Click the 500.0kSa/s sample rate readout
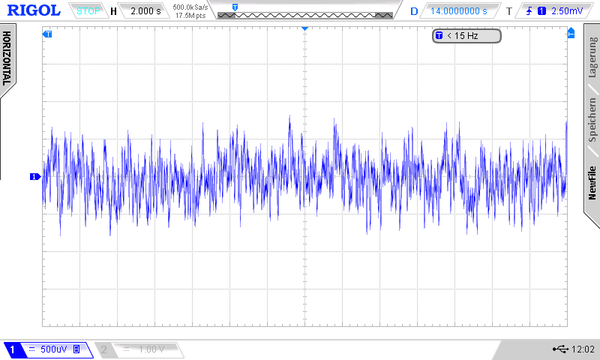The height and width of the screenshot is (360, 600). [190, 7]
